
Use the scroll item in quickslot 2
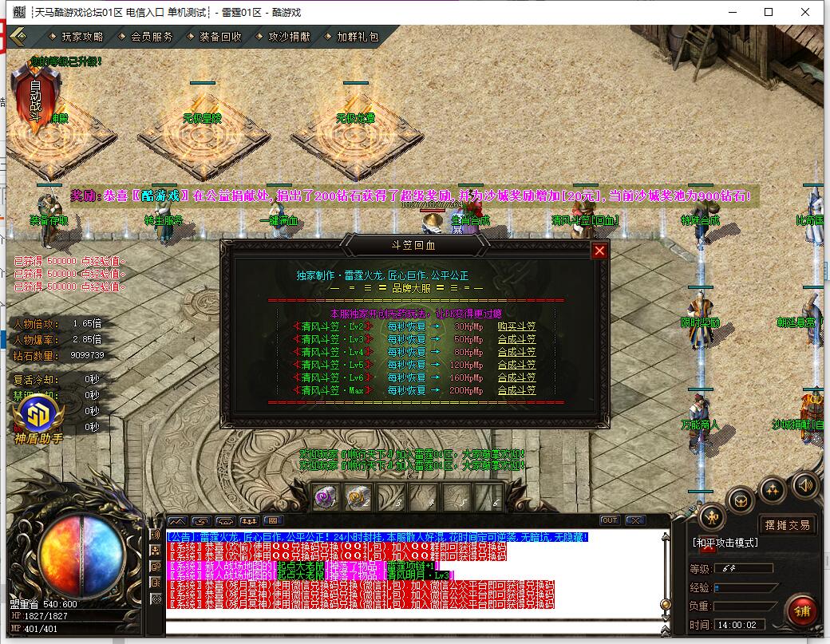358,497
